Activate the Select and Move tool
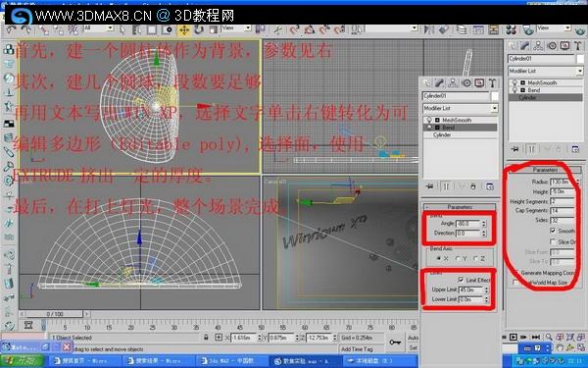 pos(184,30)
